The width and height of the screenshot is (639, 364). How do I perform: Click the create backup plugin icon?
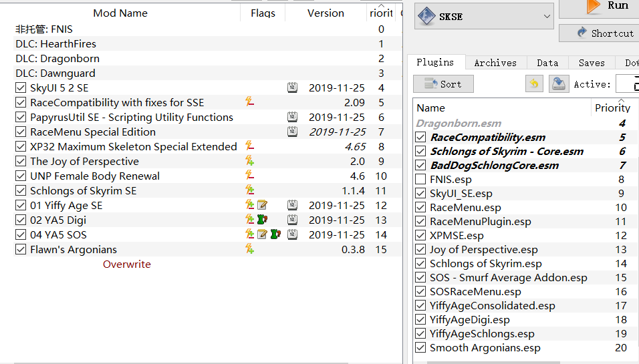(559, 84)
